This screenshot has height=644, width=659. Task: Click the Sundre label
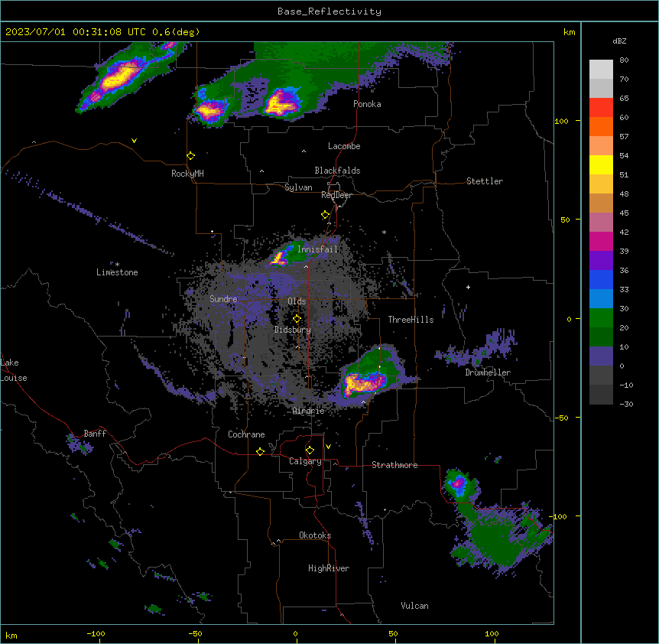coord(223,299)
